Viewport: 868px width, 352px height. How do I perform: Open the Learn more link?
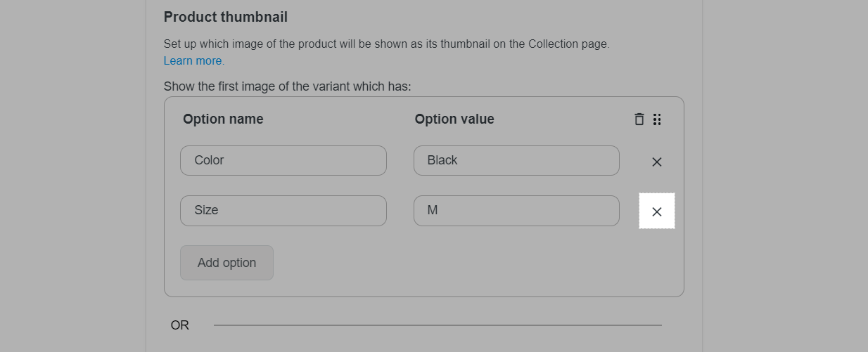click(193, 61)
